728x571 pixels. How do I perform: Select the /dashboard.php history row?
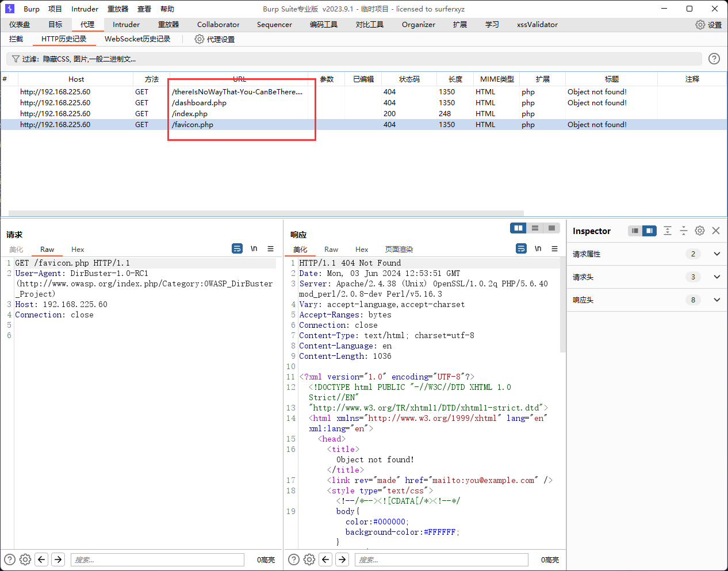[363, 103]
